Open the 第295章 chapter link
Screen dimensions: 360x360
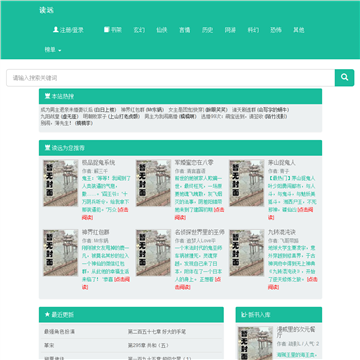pyautogui.click(x=148, y=345)
